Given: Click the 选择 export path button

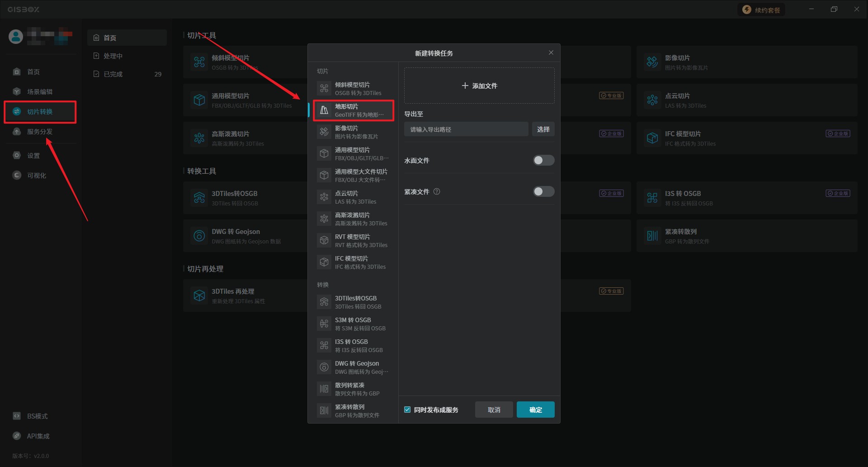Looking at the screenshot, I should click(543, 129).
